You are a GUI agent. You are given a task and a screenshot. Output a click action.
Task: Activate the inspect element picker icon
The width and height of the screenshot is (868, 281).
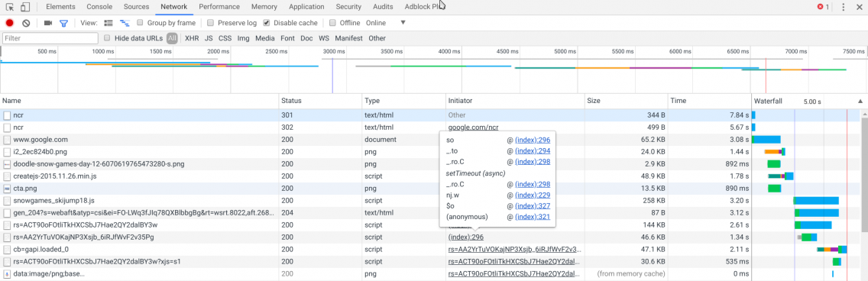tap(9, 7)
